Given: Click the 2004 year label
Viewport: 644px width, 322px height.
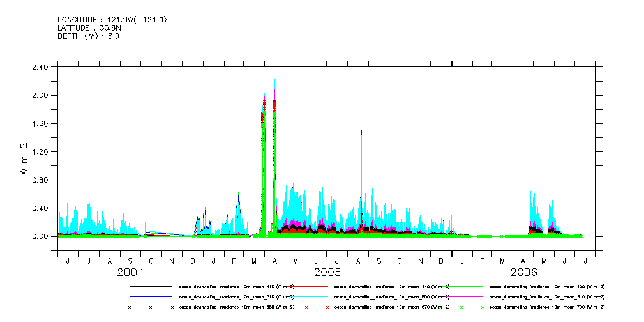Looking at the screenshot, I should coord(130,273).
